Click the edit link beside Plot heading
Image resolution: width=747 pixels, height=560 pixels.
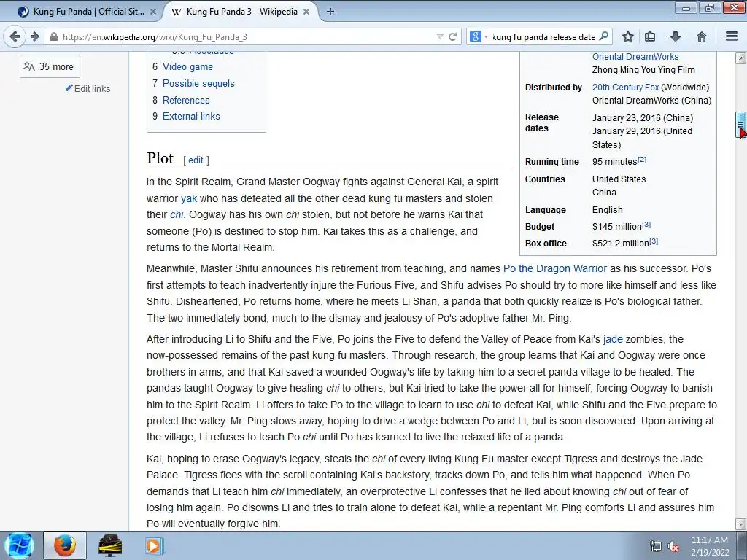tap(196, 160)
